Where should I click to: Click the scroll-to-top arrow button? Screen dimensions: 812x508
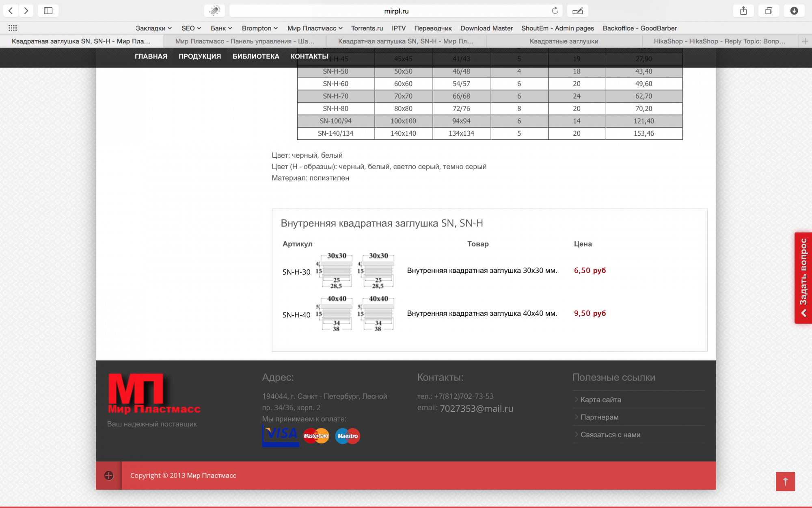(785, 481)
